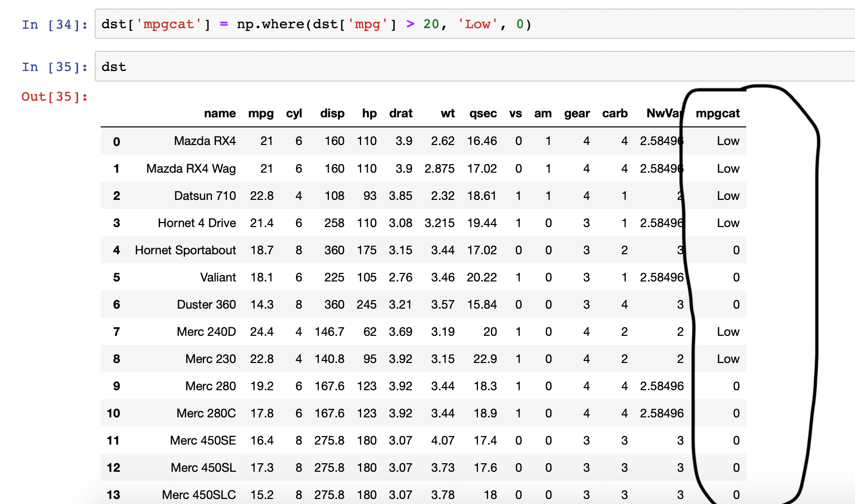Screen dimensions: 855x504
Task: Click the 'disp' column header
Action: (332, 113)
